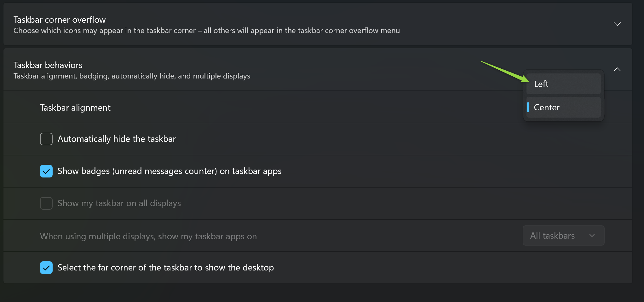The image size is (644, 302).
Task: Click the Taskbar behaviors description subtitle
Action: (x=132, y=76)
